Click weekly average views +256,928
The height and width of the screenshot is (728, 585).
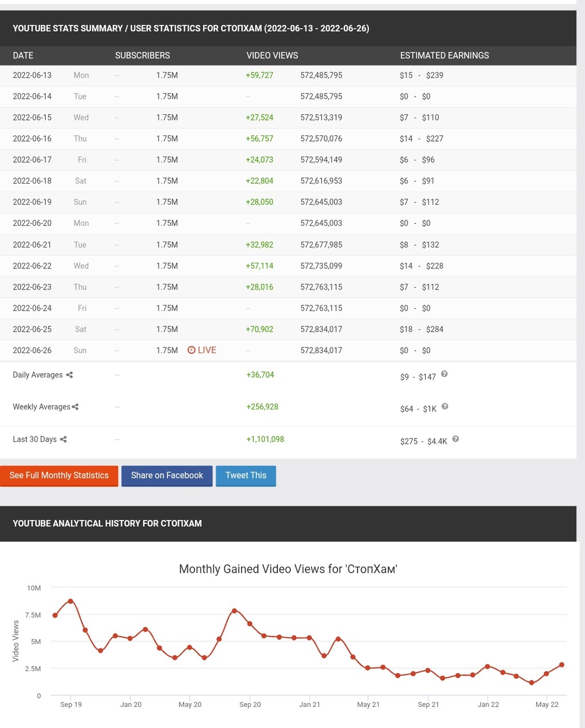(263, 407)
